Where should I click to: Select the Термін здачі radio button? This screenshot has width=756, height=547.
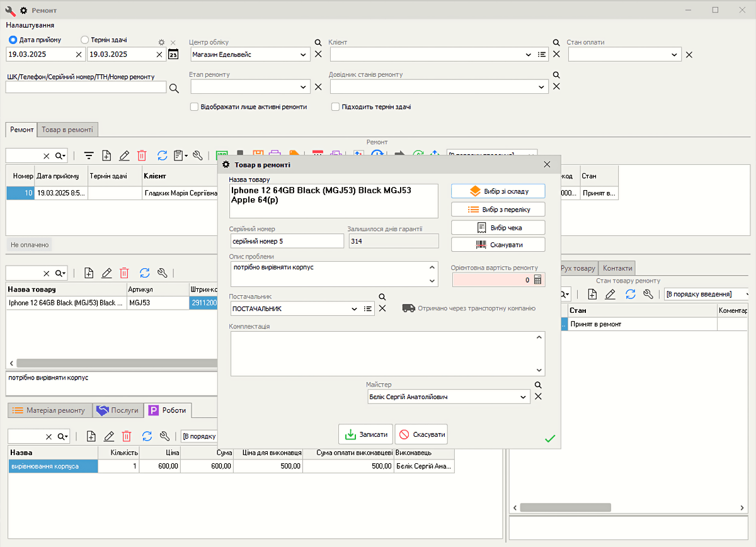[x=85, y=40]
